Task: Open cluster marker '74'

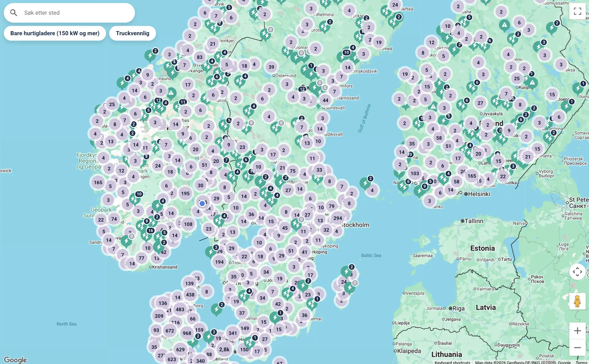Action: pos(114,219)
